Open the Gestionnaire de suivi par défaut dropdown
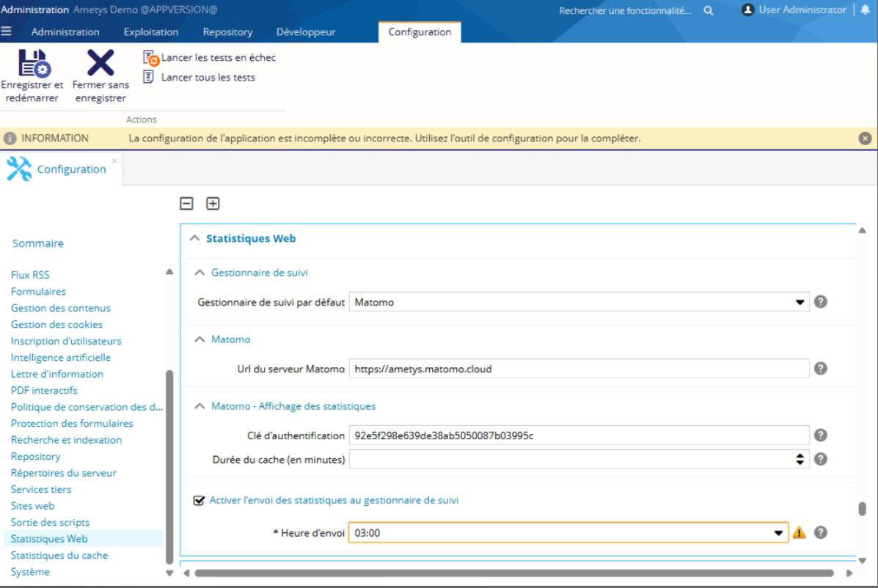This screenshot has height=588, width=878. (x=800, y=302)
